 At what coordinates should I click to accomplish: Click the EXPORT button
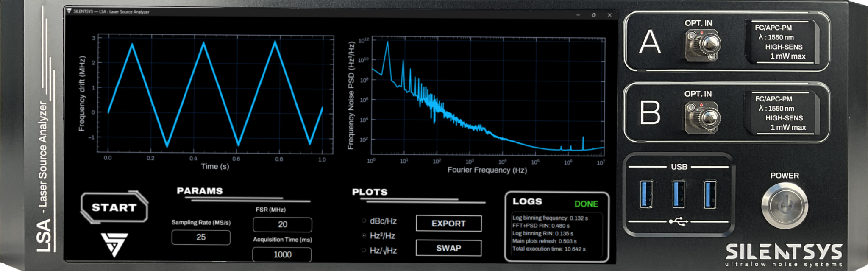449,224
